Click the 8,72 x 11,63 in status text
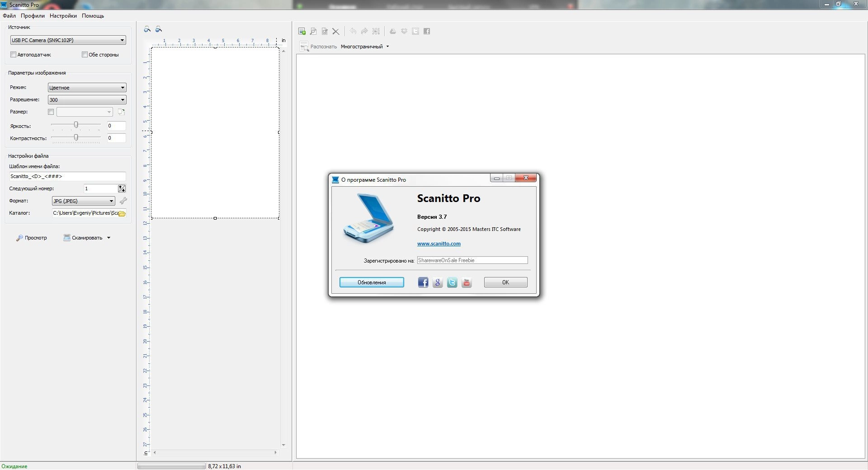This screenshot has width=868, height=470. [224, 466]
